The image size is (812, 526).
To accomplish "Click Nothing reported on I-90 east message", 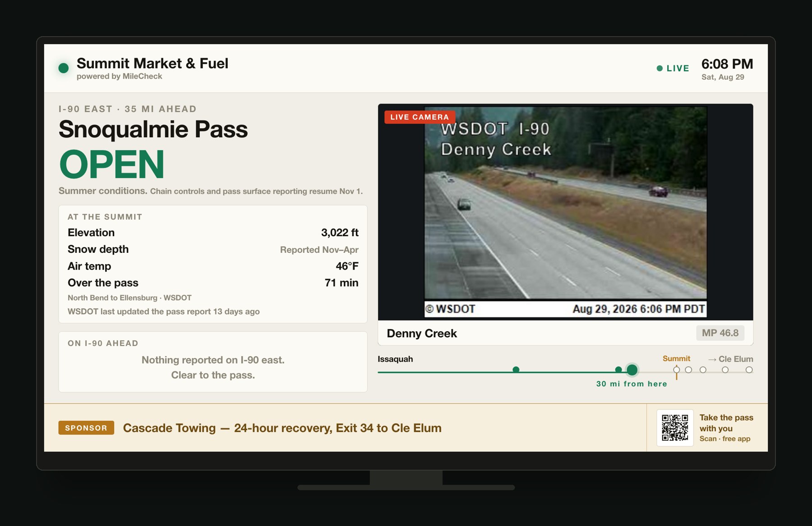I will coord(213,360).
